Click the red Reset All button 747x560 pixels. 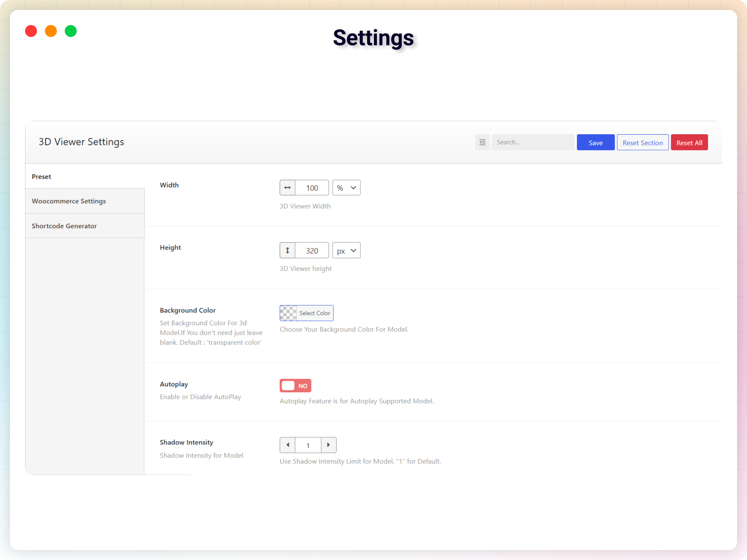689,142
